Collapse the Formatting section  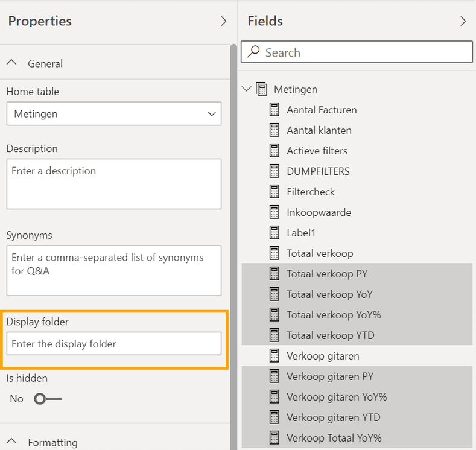[x=11, y=442]
